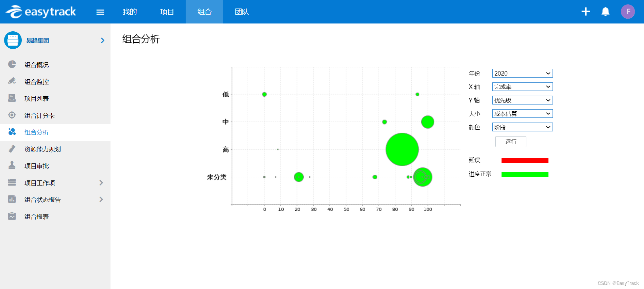Image resolution: width=644 pixels, height=289 pixels.
Task: Click the 易趋集团 organization name
Action: (37, 41)
